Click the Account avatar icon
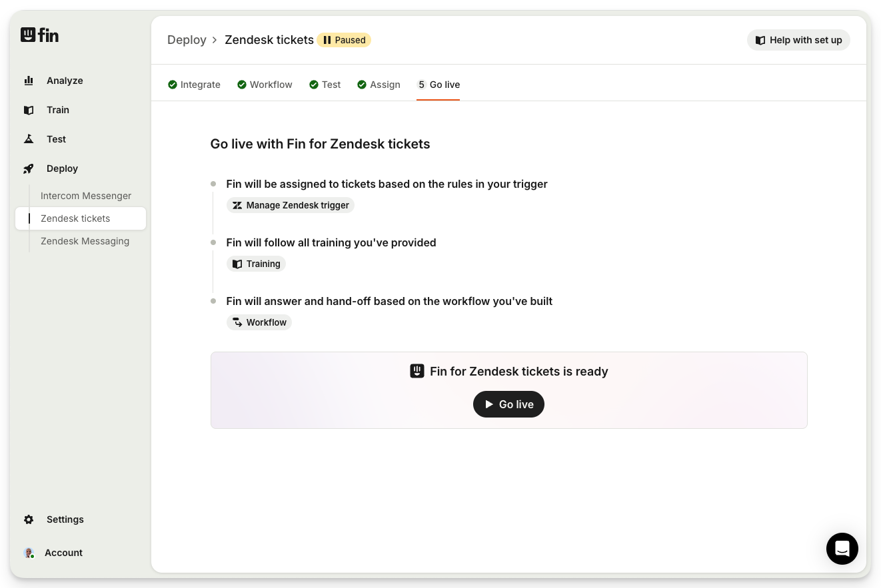The width and height of the screenshot is (881, 588). click(29, 553)
